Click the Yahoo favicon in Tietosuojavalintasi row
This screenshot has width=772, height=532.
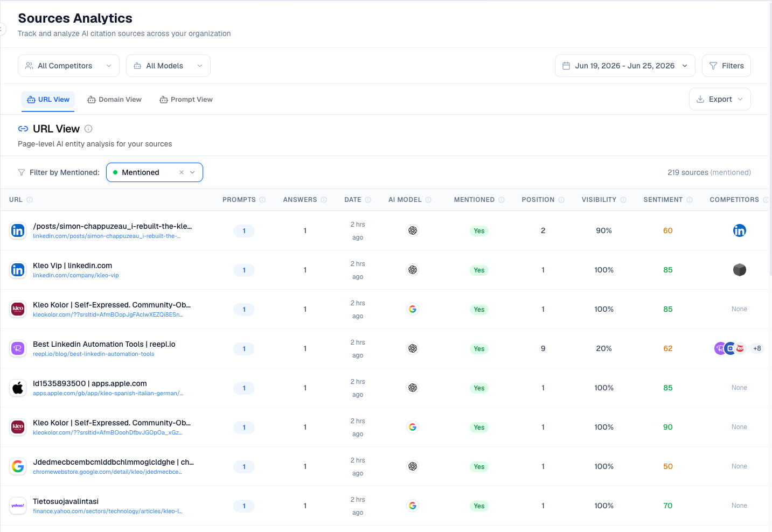point(18,506)
